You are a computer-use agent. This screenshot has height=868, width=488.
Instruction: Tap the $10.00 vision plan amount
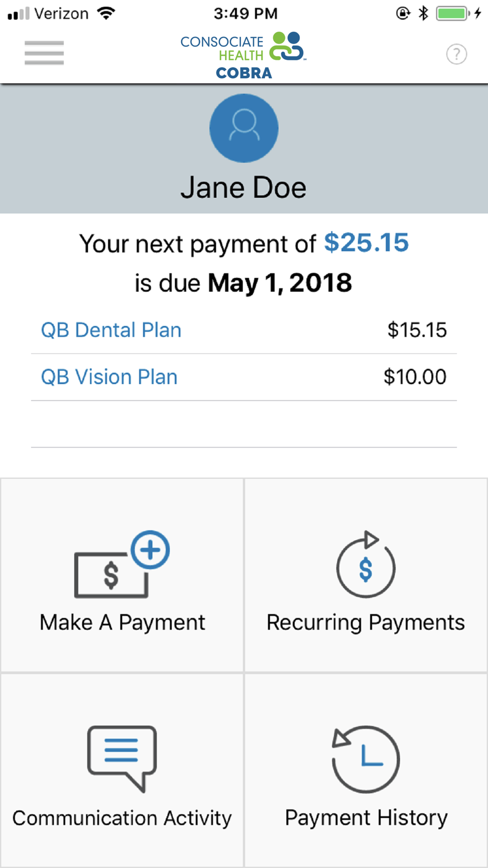[x=415, y=377]
